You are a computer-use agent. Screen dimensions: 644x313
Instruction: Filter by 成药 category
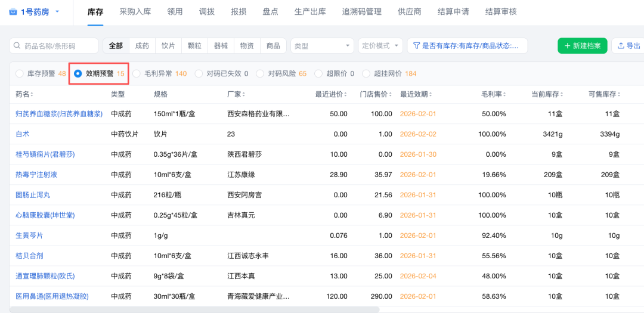(142, 45)
